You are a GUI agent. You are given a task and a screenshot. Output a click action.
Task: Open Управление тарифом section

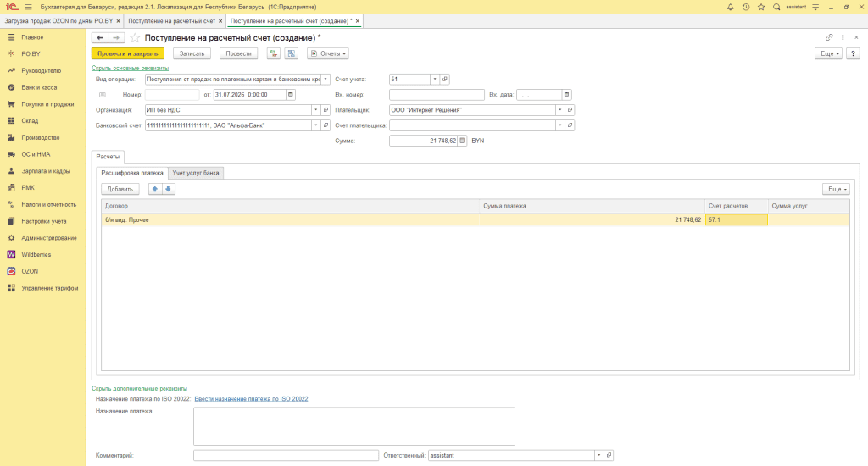coord(50,288)
